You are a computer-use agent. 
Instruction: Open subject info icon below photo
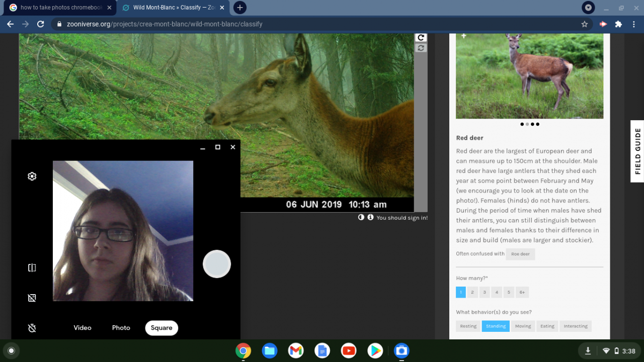370,218
